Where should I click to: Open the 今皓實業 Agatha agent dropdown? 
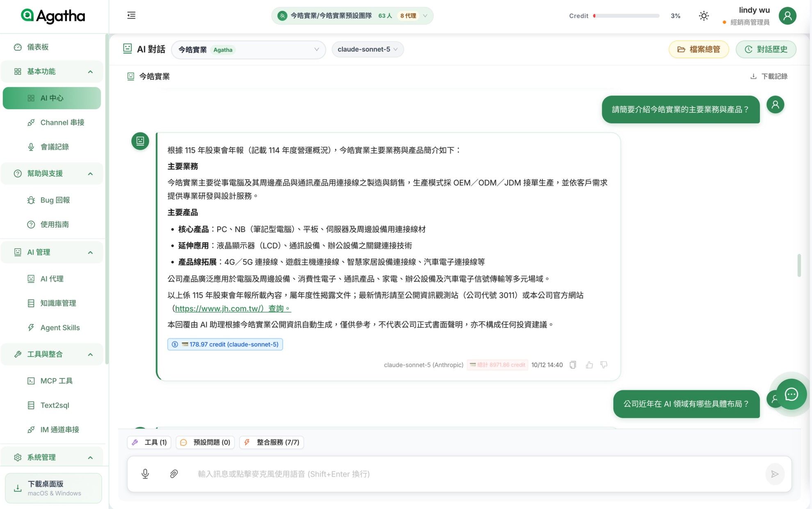tap(249, 49)
